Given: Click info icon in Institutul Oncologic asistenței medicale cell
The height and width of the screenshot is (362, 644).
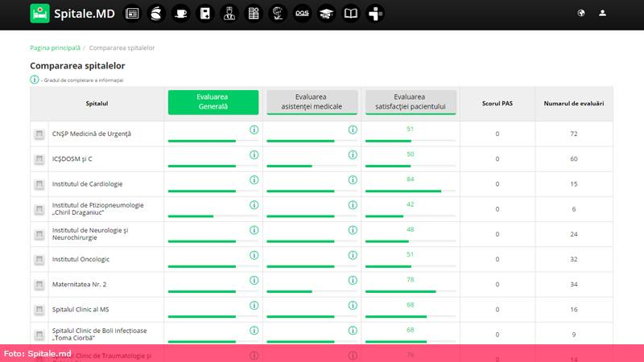Looking at the screenshot, I should (352, 255).
